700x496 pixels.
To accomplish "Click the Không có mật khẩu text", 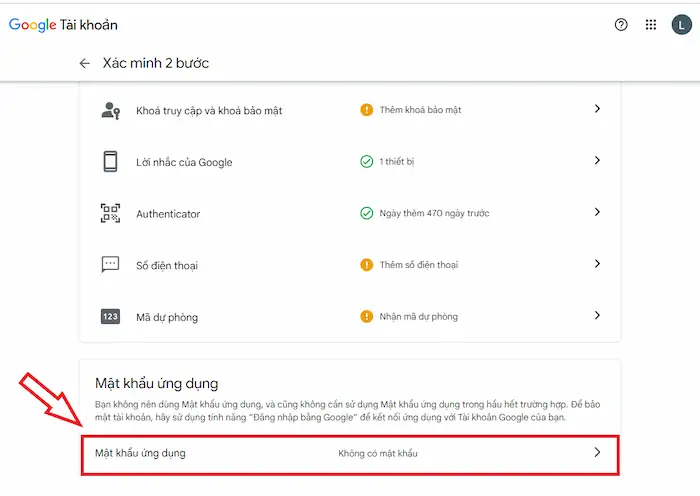I will [x=377, y=454].
